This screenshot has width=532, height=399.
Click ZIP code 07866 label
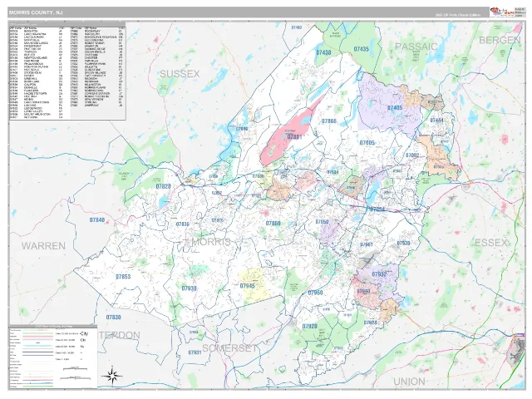point(329,121)
